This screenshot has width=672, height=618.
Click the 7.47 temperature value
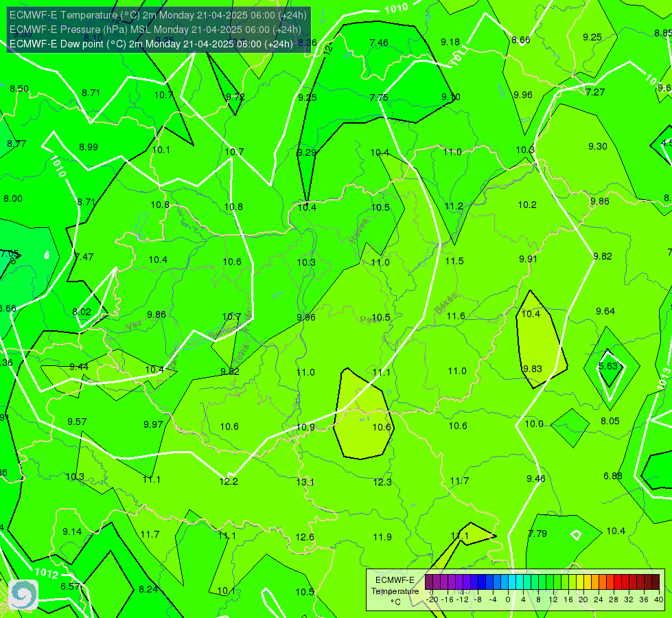[84, 257]
